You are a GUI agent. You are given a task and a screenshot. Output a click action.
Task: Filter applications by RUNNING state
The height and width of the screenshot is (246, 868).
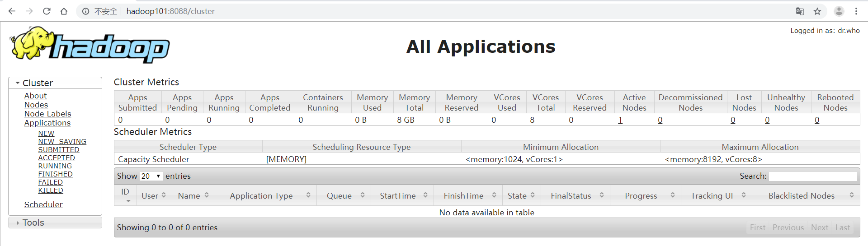[x=55, y=166]
